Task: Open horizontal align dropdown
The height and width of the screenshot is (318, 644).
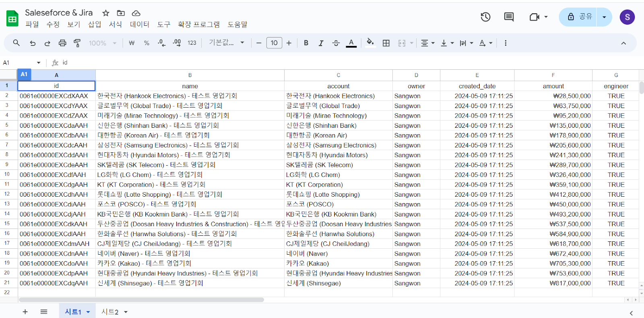Action: click(427, 43)
